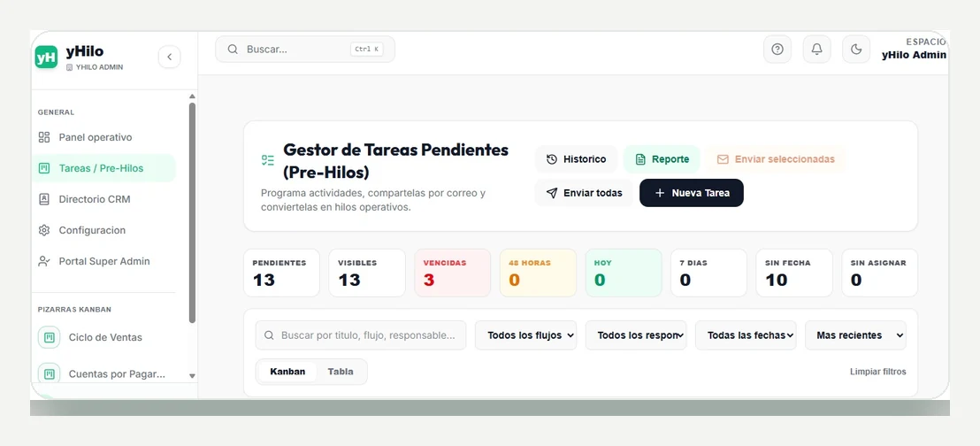The width and height of the screenshot is (980, 446).
Task: Click the plus icon in Nueva Tarea
Action: (x=659, y=193)
